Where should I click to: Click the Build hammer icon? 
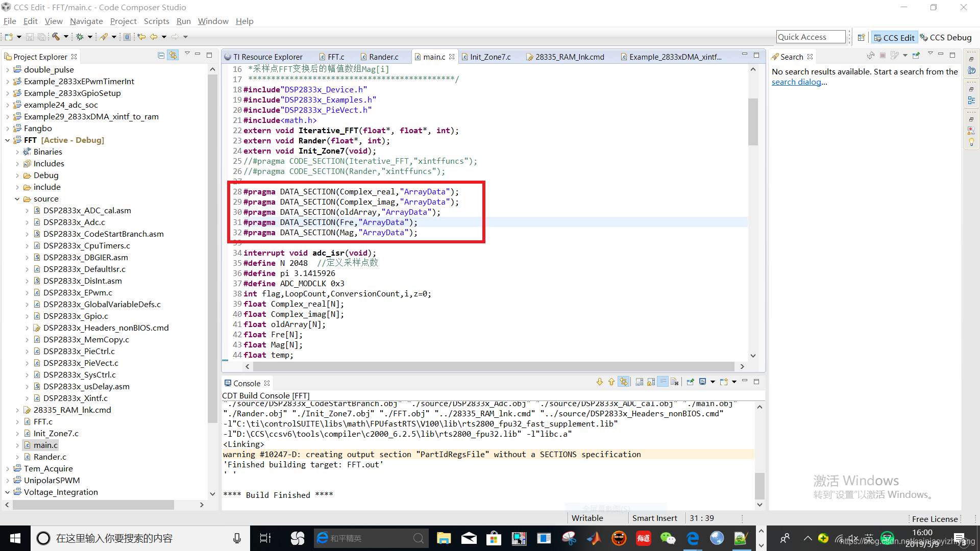tap(56, 37)
